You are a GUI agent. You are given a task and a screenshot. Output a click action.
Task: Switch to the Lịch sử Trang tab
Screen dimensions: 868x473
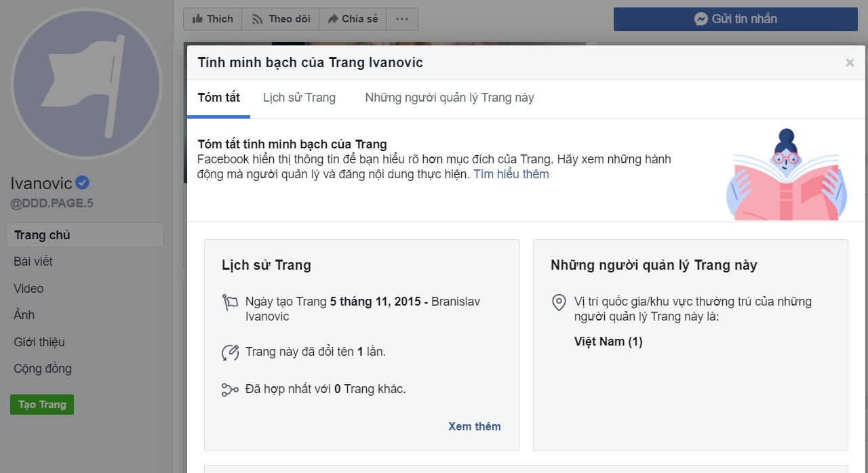299,98
